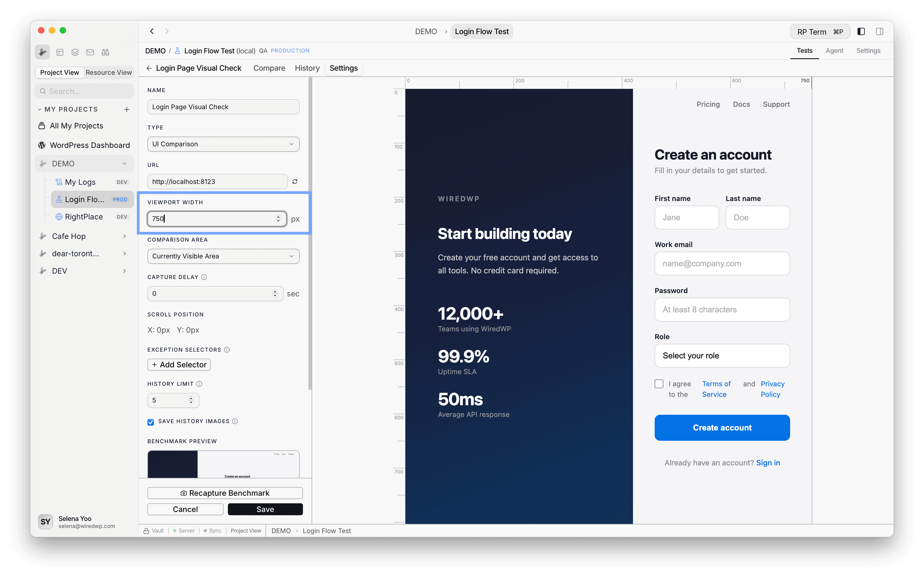Screen dimensions: 924x577
Task: Click the refresh icon next to URL field
Action: [295, 182]
